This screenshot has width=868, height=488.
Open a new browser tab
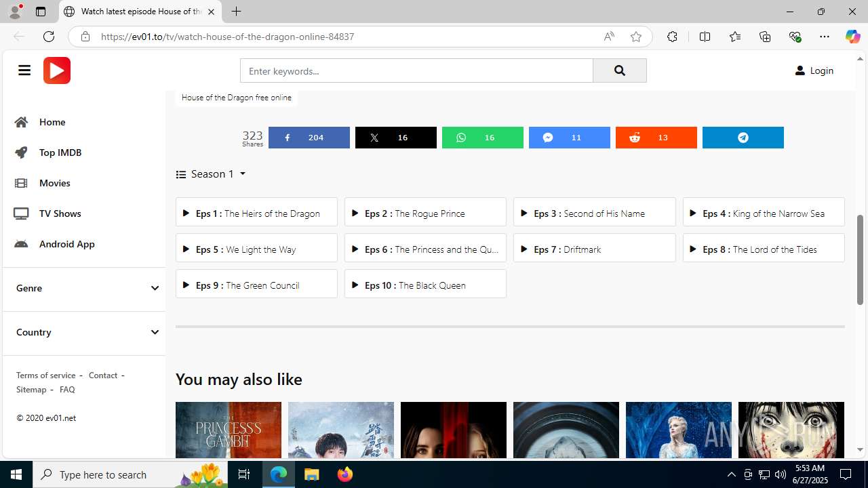[236, 12]
